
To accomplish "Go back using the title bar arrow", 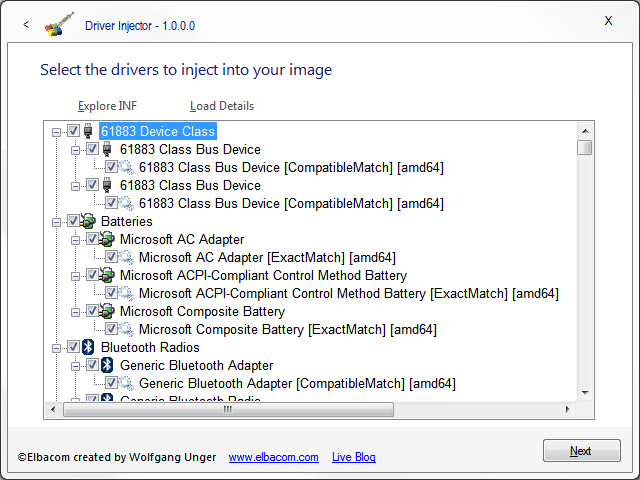I will (x=26, y=24).
